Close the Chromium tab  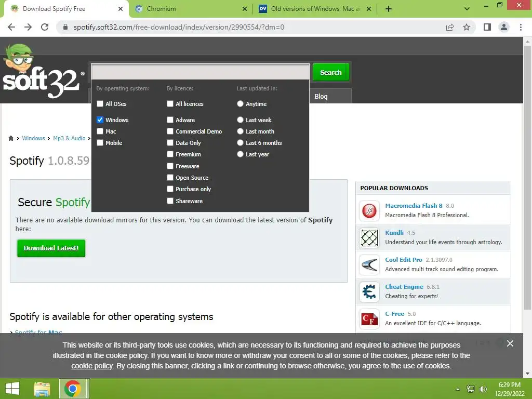click(x=245, y=9)
